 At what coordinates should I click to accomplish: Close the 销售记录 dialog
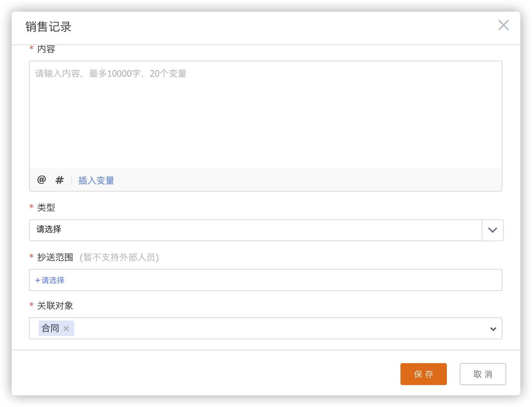503,25
